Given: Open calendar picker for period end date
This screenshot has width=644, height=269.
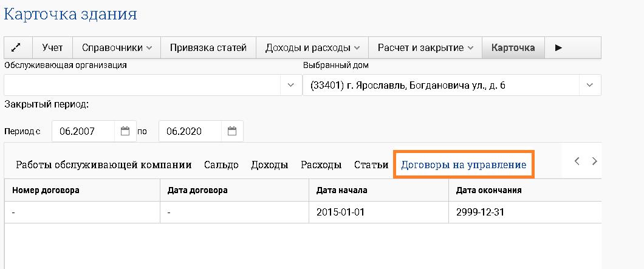Looking at the screenshot, I should (232, 131).
